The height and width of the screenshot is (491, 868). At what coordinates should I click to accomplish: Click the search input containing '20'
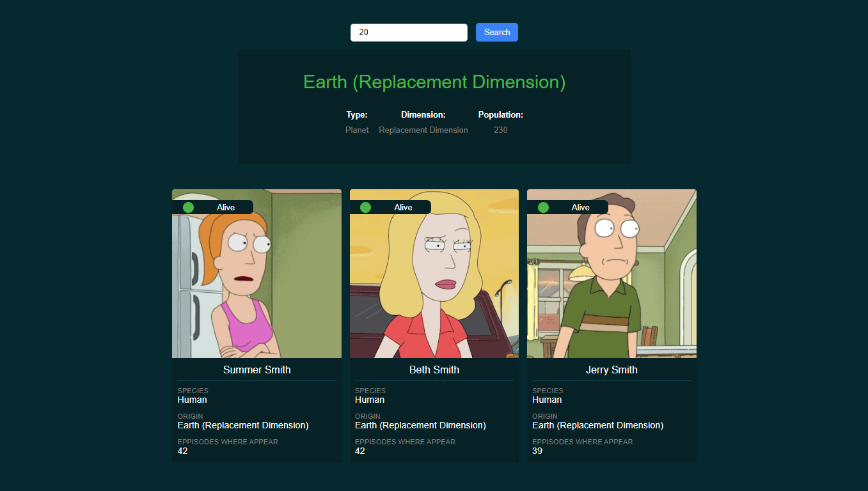(409, 32)
